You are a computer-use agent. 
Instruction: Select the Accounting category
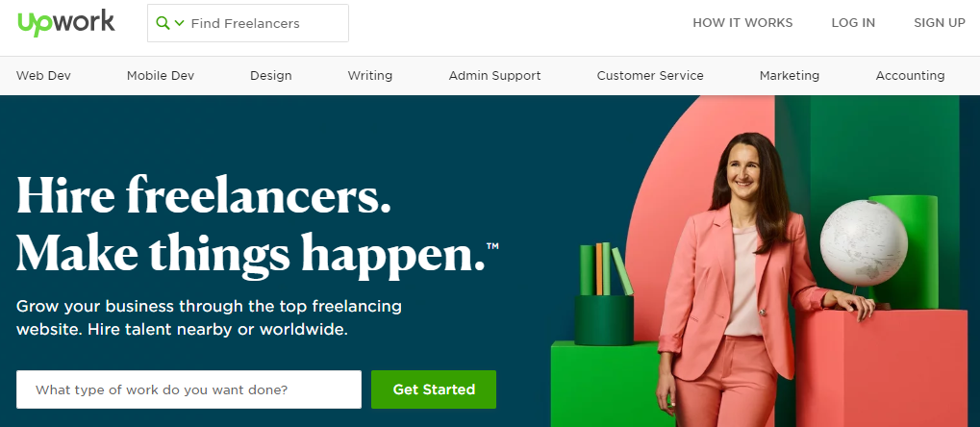[910, 76]
